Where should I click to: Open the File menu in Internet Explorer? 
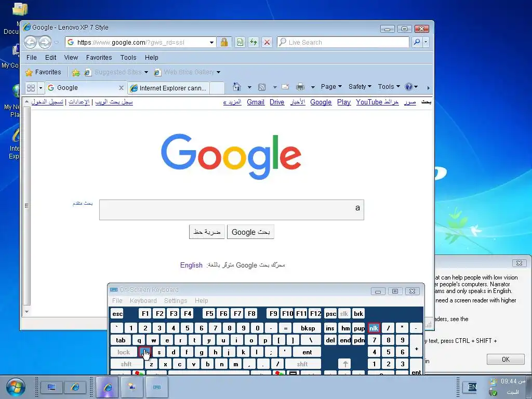[32, 57]
